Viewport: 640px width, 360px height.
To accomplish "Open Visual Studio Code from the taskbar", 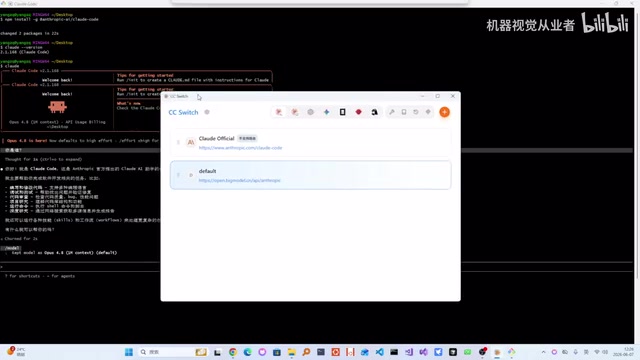I will 380,352.
